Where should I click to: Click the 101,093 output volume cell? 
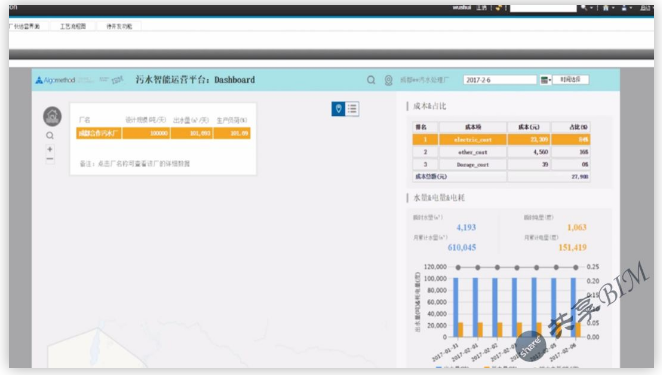click(x=192, y=133)
